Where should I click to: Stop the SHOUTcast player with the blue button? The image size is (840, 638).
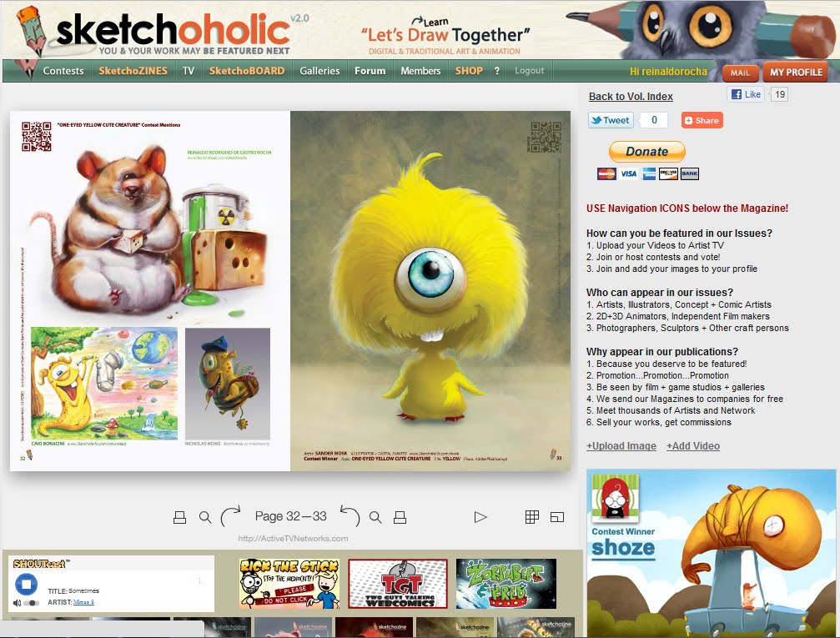pos(26,584)
